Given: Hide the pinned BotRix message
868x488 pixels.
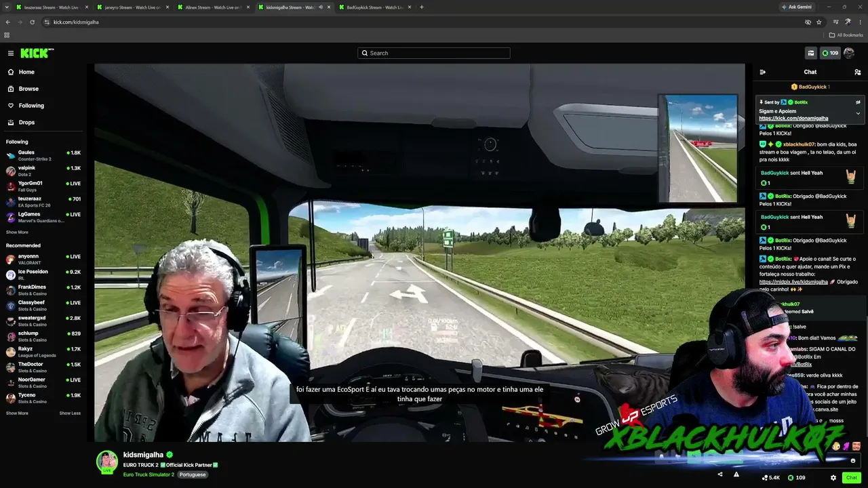Looking at the screenshot, I should 858,102.
